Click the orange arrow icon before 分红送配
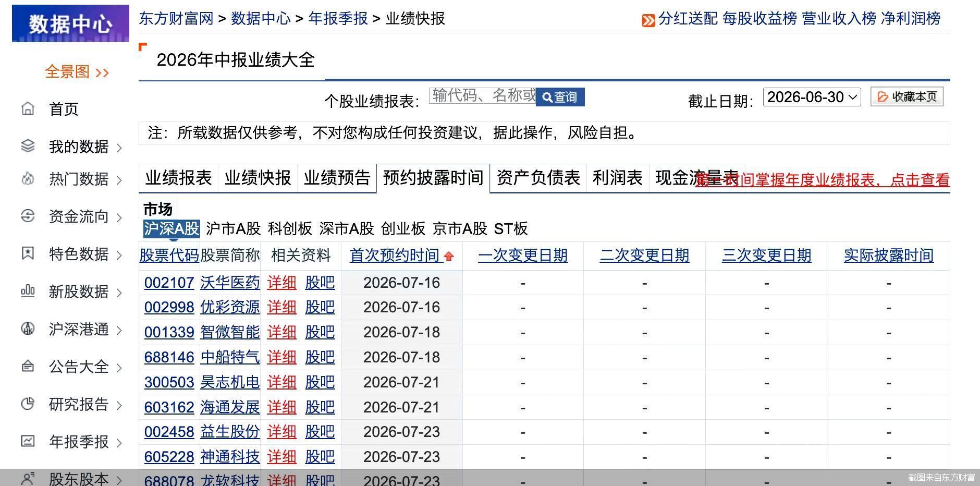 coord(648,20)
